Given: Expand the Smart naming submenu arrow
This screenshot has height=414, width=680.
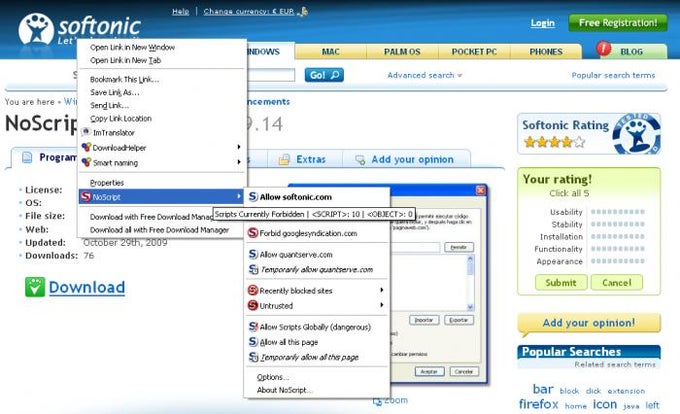Looking at the screenshot, I should (x=239, y=162).
